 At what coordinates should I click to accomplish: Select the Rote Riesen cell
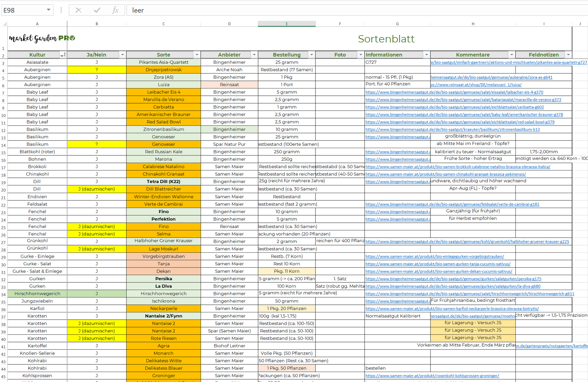pyautogui.click(x=163, y=338)
